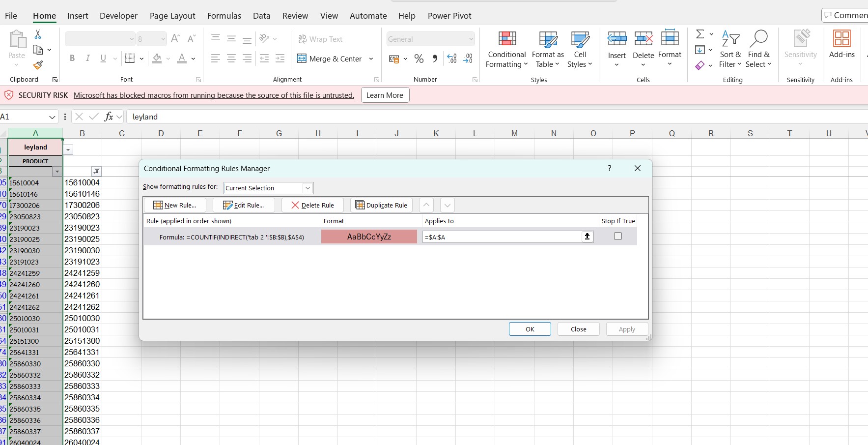868x445 pixels.
Task: Click Wrap Text
Action: coord(320,39)
